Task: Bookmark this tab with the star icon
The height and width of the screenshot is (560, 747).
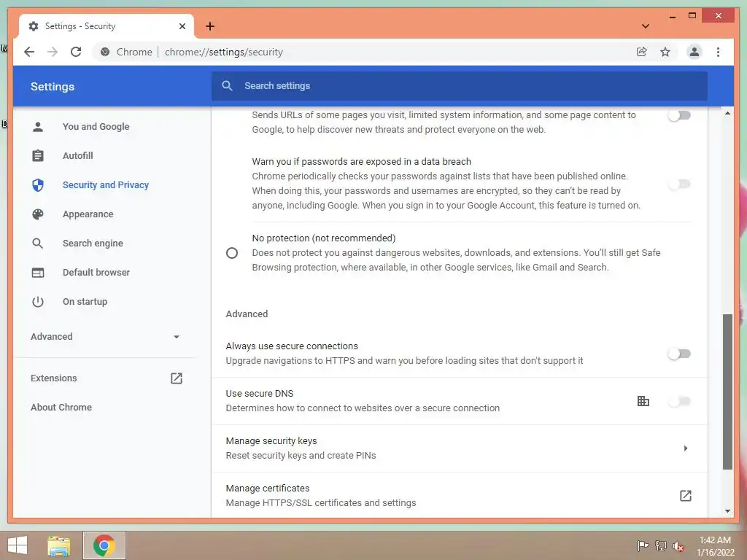Action: click(x=665, y=52)
